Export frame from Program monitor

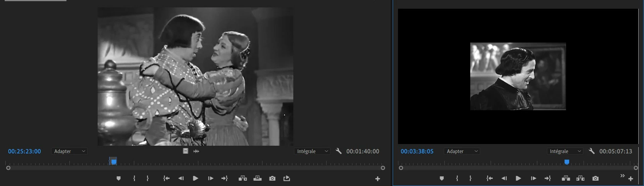click(595, 178)
